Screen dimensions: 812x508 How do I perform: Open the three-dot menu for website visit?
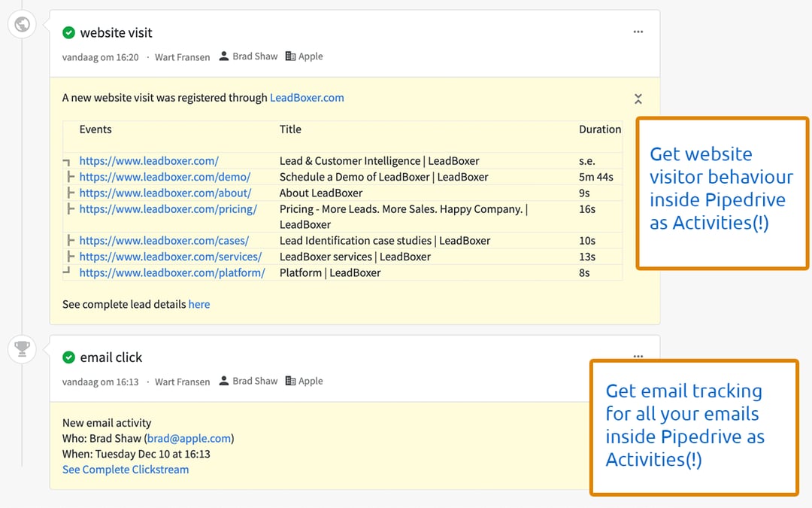[x=638, y=32]
